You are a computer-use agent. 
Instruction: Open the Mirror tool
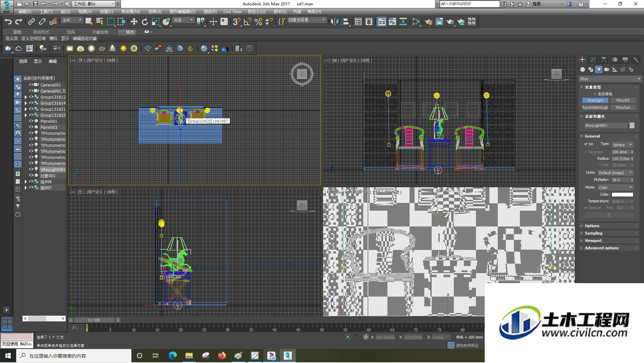click(x=334, y=22)
